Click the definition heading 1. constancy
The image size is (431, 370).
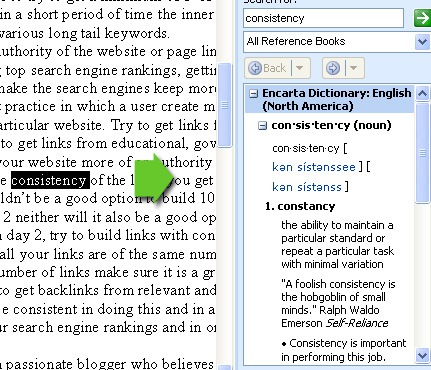pos(300,206)
